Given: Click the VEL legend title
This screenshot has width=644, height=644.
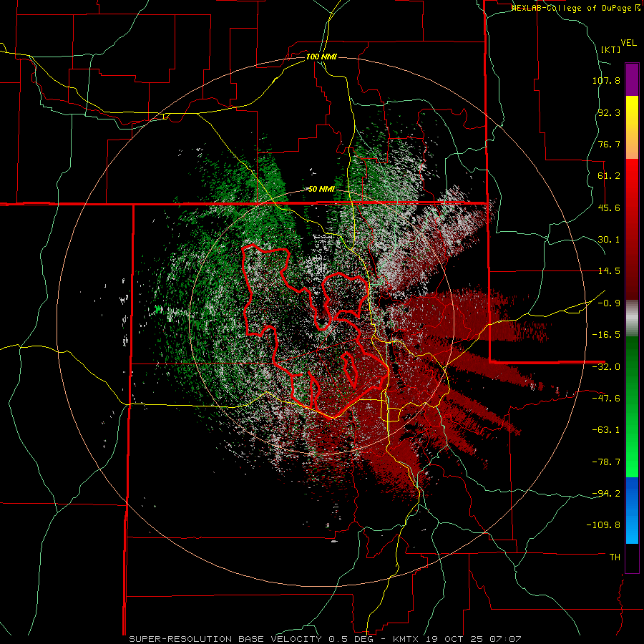Looking at the screenshot, I should pyautogui.click(x=628, y=43).
